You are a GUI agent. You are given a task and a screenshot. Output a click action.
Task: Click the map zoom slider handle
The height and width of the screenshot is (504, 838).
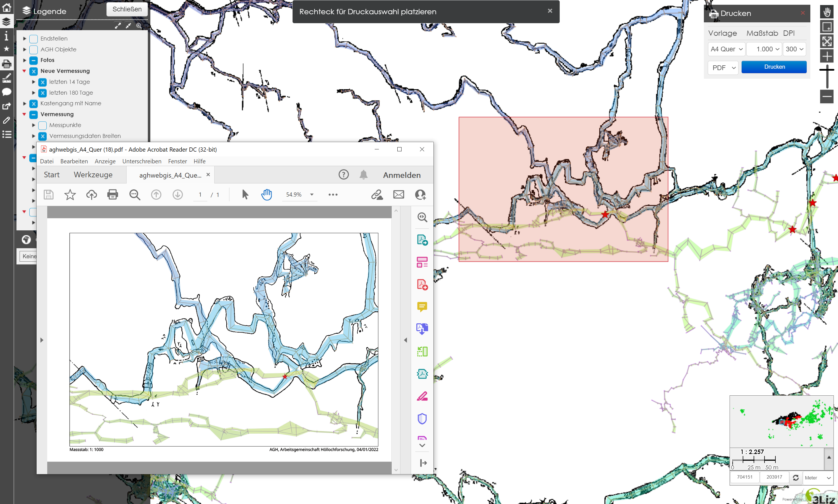827,70
